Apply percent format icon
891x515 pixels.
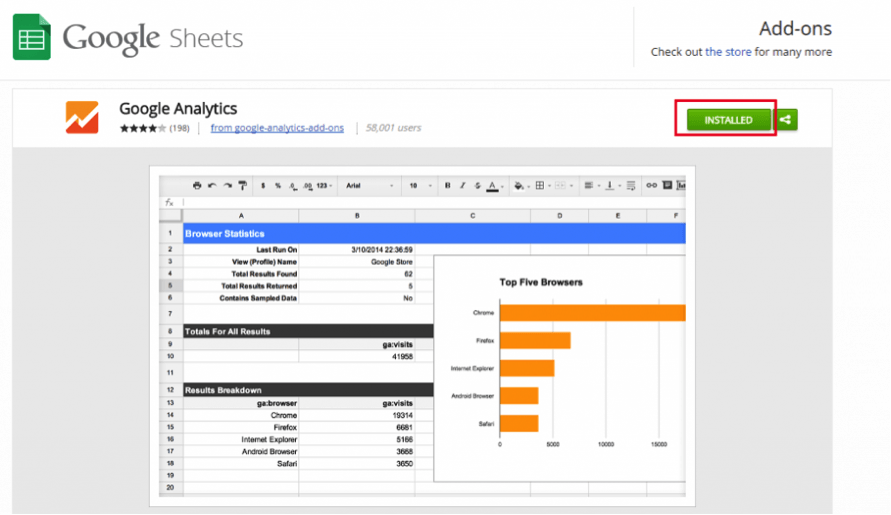[278, 185]
